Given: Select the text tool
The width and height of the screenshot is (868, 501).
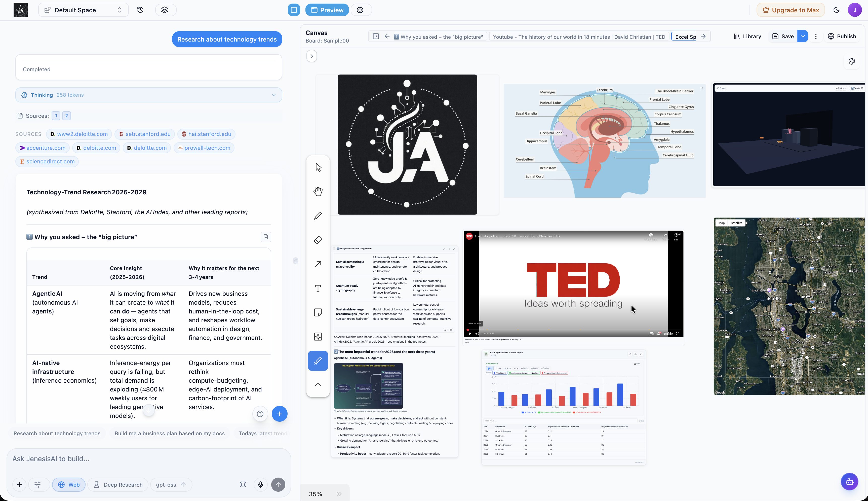Looking at the screenshot, I should click(x=318, y=288).
